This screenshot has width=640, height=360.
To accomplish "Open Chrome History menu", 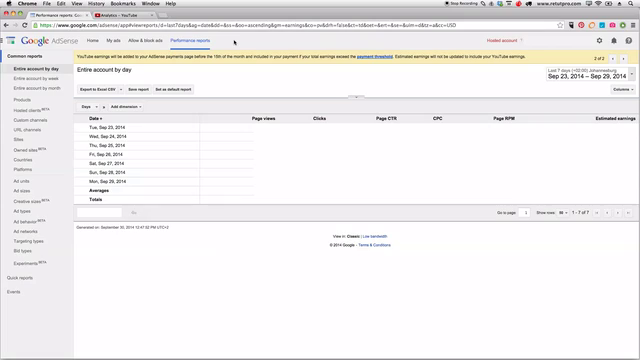I will [96, 4].
